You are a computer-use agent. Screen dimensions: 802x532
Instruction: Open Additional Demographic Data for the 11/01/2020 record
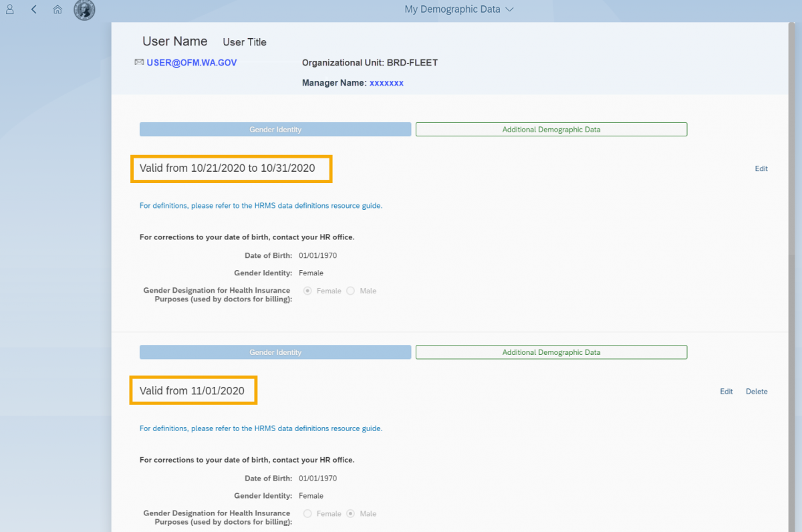[551, 352]
